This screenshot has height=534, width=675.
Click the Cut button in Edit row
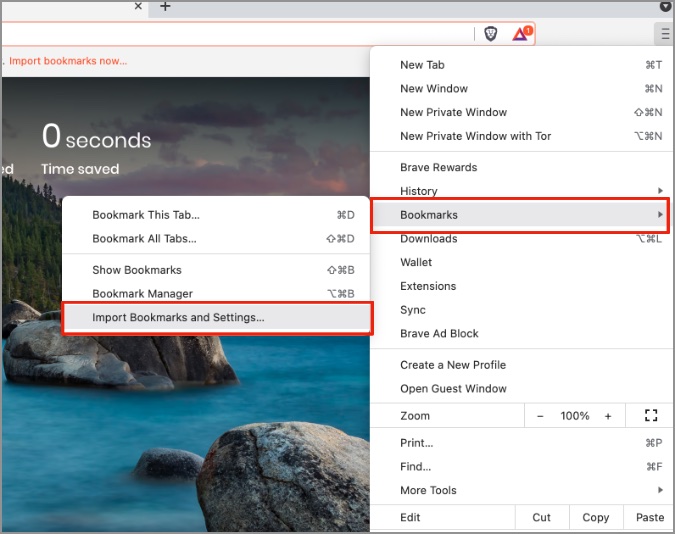click(542, 517)
